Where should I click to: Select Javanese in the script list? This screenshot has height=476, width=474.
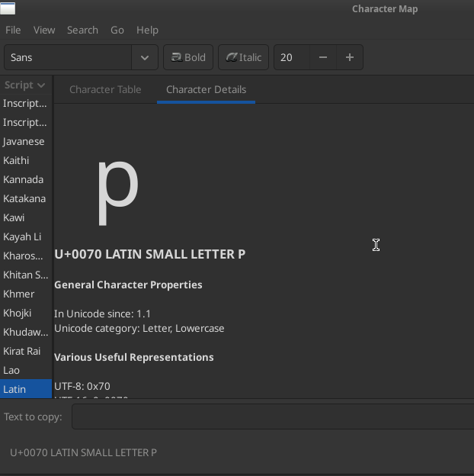[26, 141]
